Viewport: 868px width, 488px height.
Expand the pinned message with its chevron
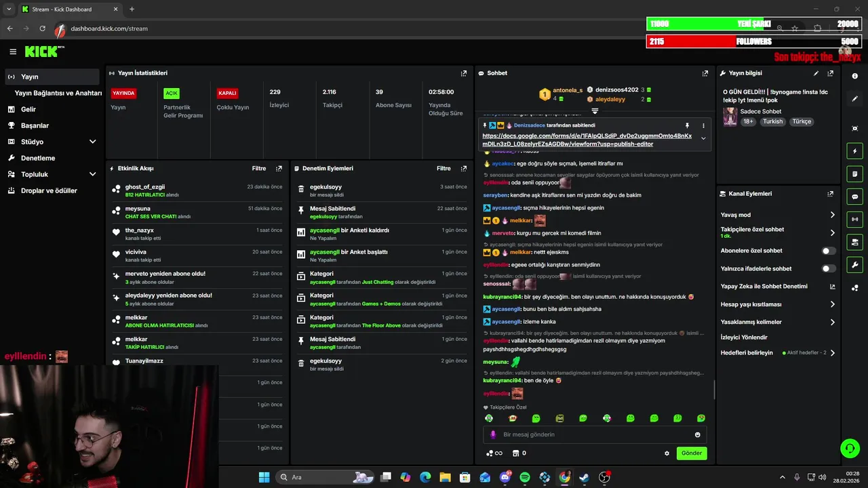pos(703,138)
